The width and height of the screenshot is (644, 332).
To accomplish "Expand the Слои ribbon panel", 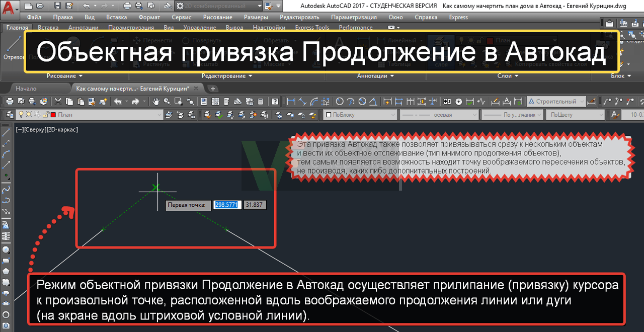I will [x=508, y=76].
